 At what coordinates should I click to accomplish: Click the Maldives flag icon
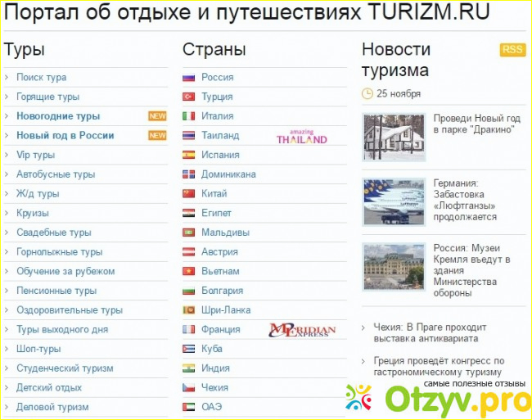(188, 233)
